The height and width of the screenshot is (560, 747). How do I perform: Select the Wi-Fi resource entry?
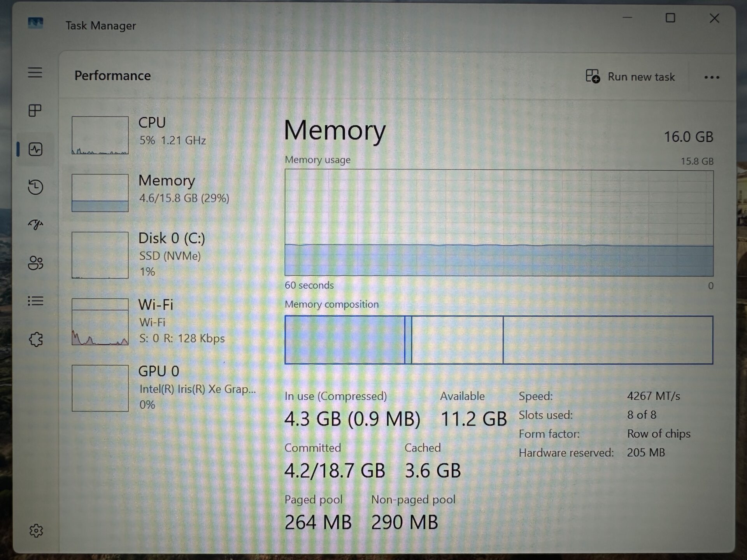click(163, 321)
